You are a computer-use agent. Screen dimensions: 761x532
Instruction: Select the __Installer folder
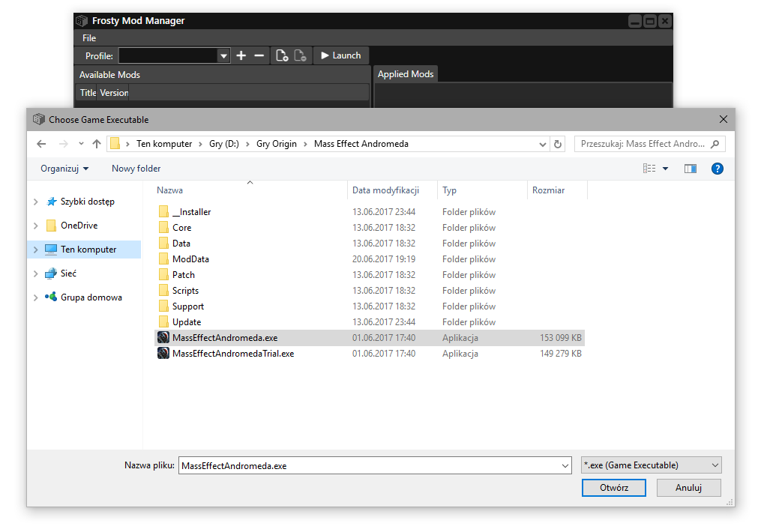click(x=370, y=212)
